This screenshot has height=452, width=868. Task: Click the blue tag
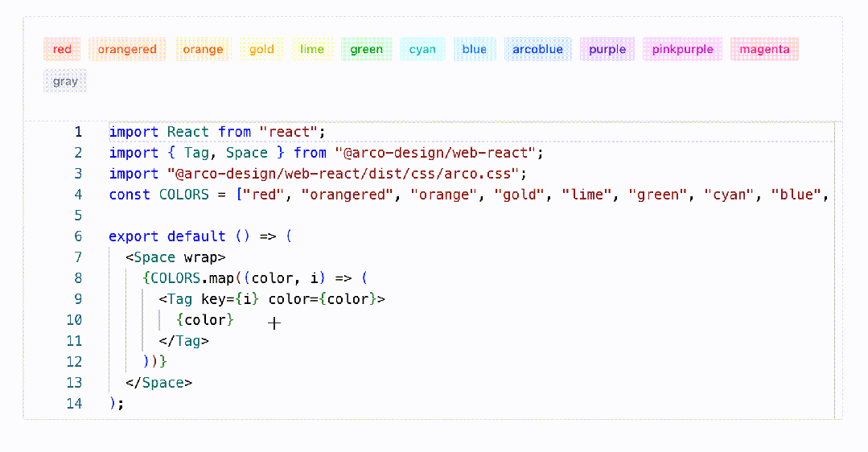475,49
